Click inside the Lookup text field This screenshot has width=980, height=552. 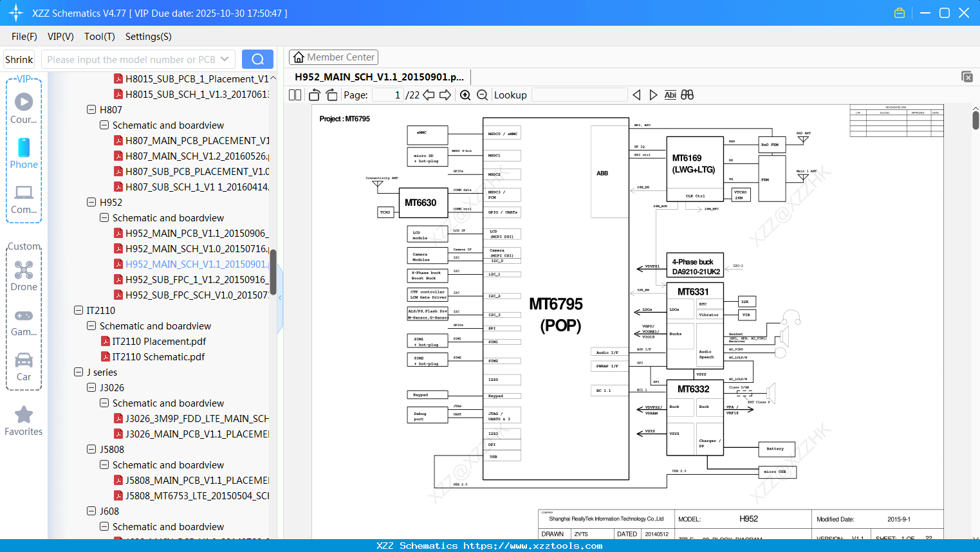tap(579, 95)
